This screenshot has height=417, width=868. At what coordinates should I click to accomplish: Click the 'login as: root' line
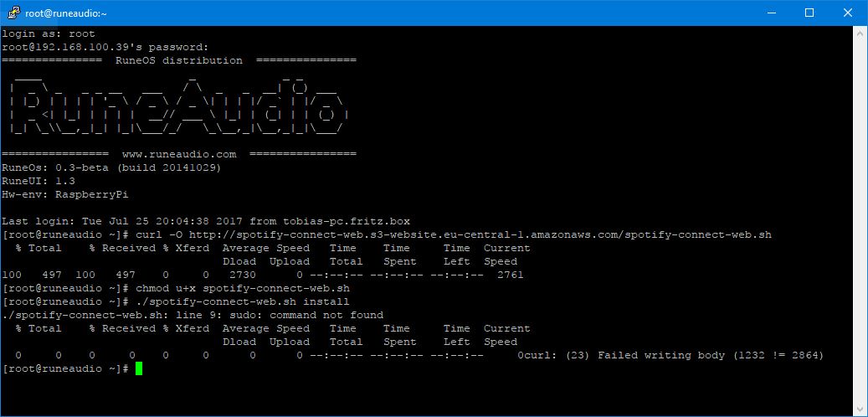(49, 33)
